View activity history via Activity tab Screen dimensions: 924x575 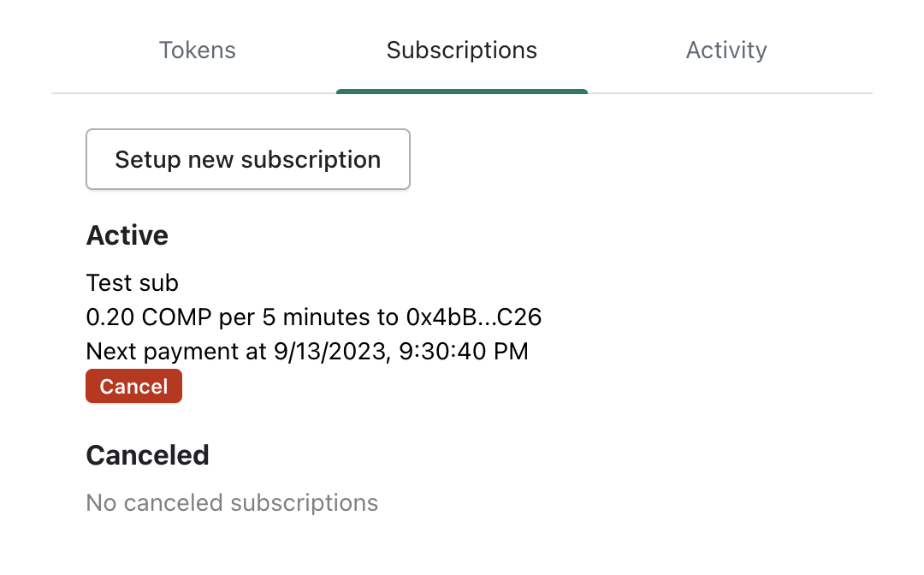(x=726, y=50)
